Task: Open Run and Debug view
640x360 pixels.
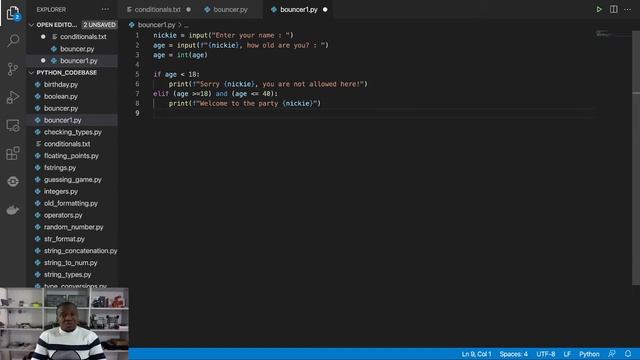Action: coord(13,97)
